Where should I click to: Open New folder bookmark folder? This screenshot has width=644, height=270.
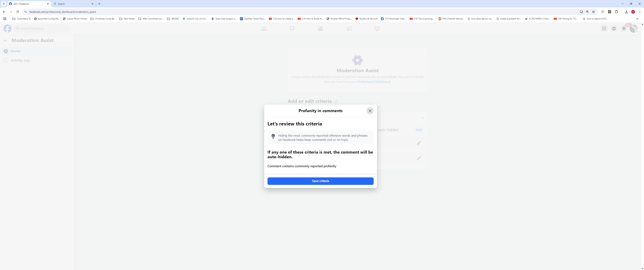(x=127, y=19)
